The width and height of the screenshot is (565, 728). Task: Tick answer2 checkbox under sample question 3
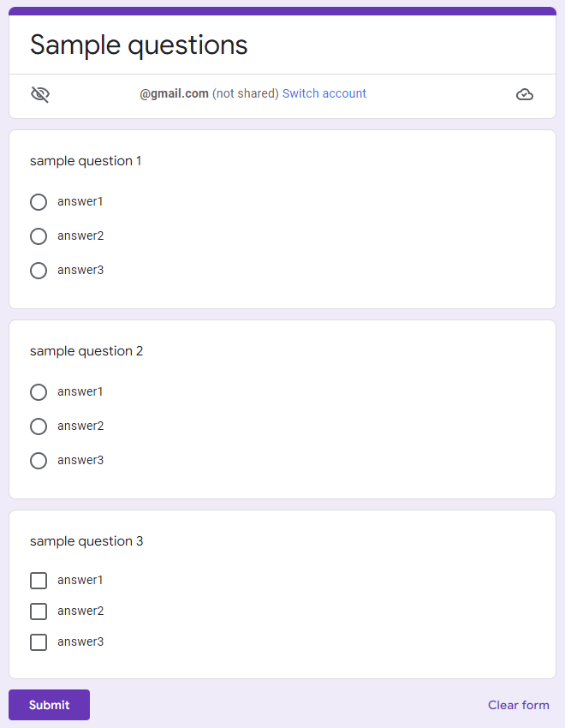[39, 612]
